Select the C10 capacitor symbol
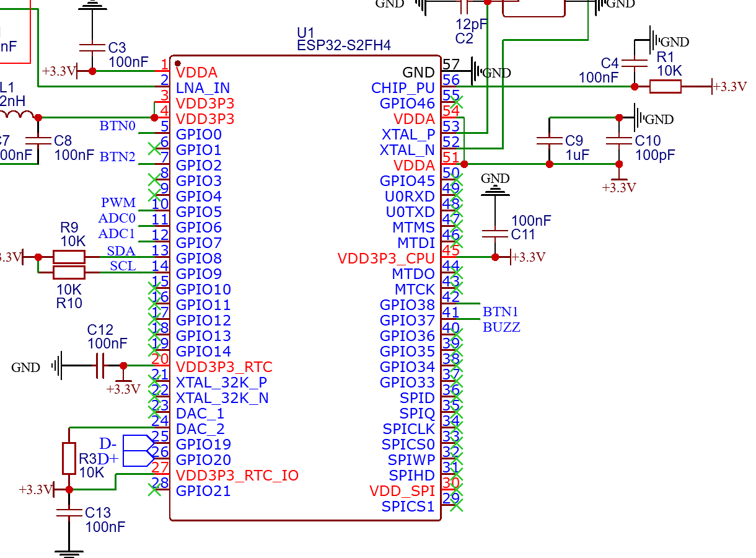This screenshot has height=558, width=756. coord(618,141)
